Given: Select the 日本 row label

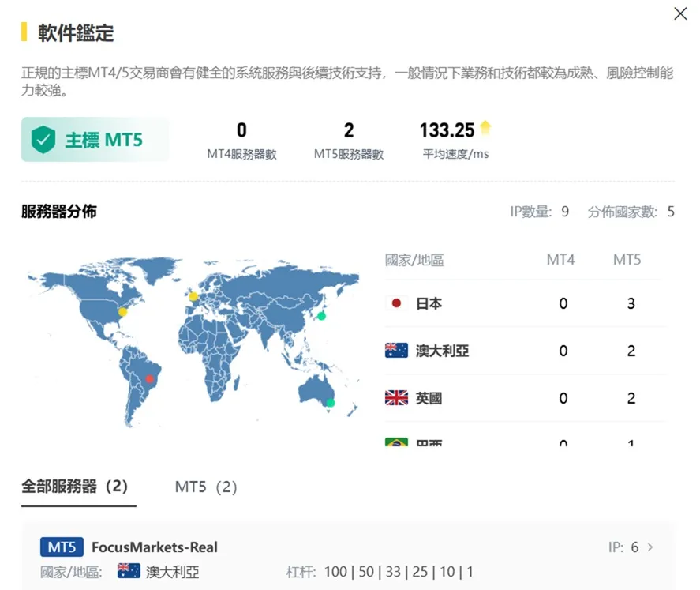Looking at the screenshot, I should coord(429,304).
